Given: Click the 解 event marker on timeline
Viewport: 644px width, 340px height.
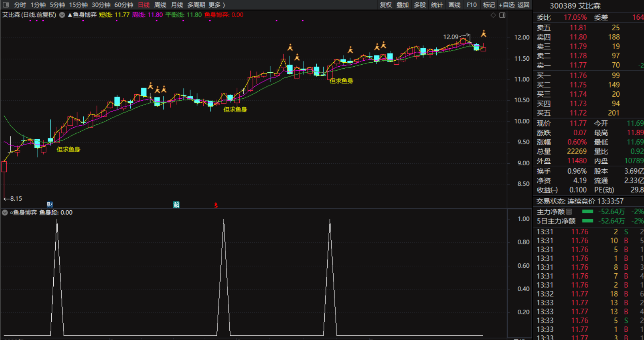Looking at the screenshot, I should (176, 204).
